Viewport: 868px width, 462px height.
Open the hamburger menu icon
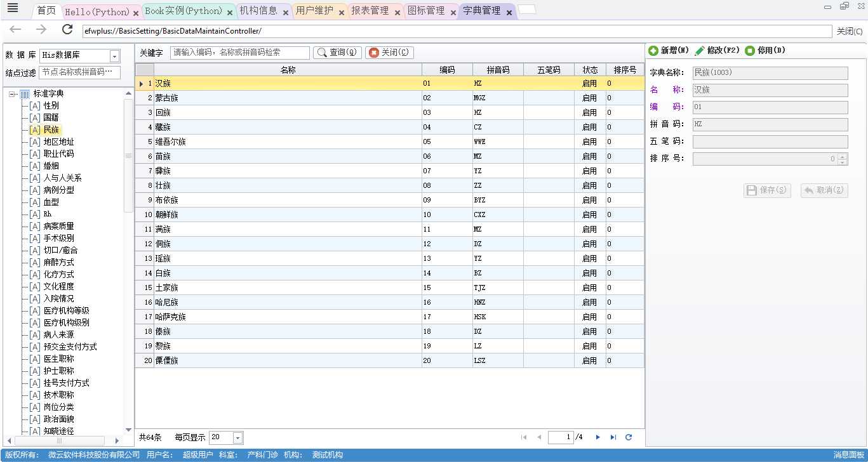pos(12,8)
